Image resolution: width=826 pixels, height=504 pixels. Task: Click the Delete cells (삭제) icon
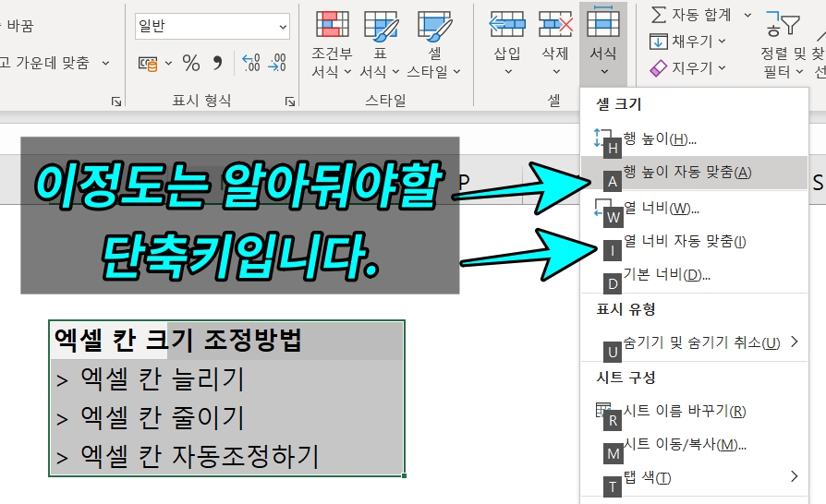(x=555, y=24)
